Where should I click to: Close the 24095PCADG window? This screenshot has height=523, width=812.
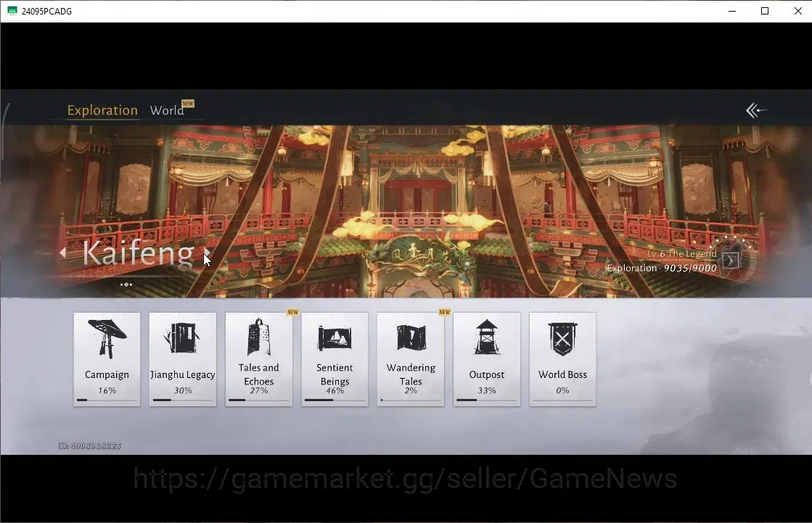(x=797, y=11)
